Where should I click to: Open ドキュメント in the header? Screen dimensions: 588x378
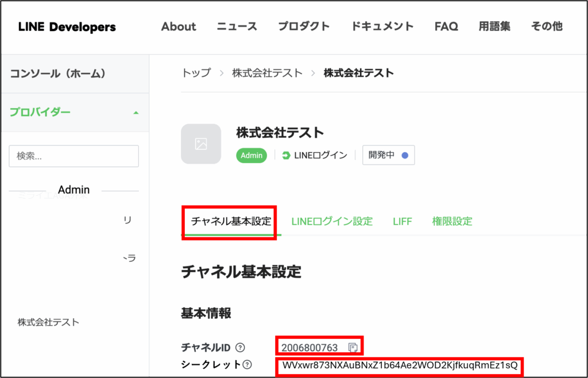tap(382, 26)
